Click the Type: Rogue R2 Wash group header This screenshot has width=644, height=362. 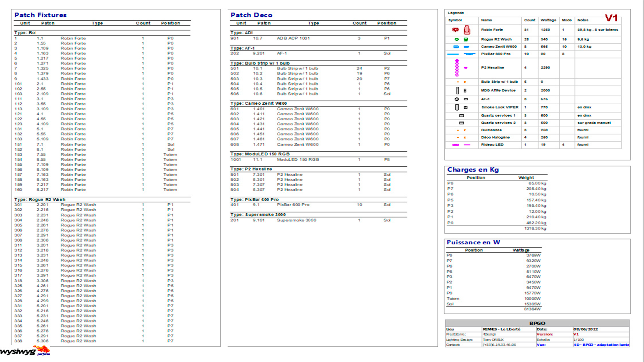coord(40,200)
